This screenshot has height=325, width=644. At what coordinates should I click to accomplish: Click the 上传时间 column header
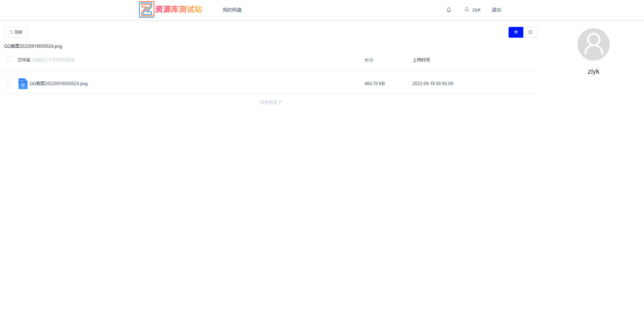(x=421, y=60)
